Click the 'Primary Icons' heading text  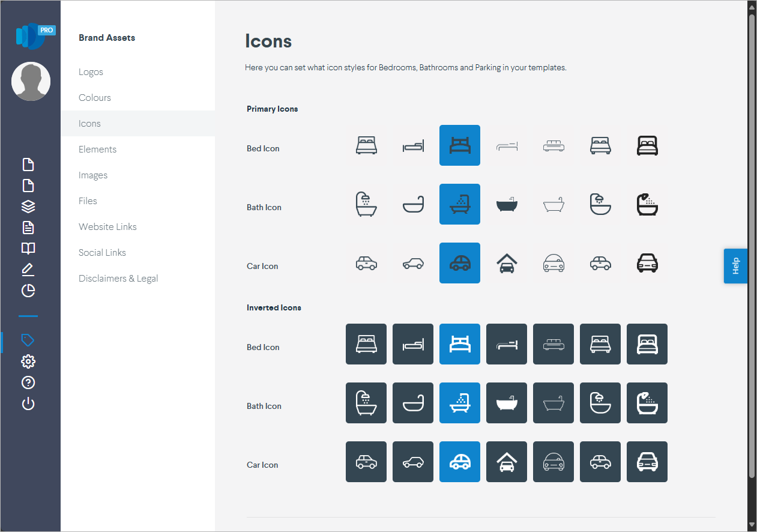[273, 109]
